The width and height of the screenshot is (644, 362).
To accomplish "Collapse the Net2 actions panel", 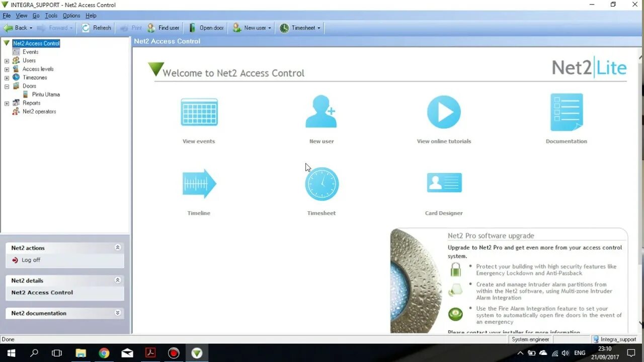I will pyautogui.click(x=118, y=247).
